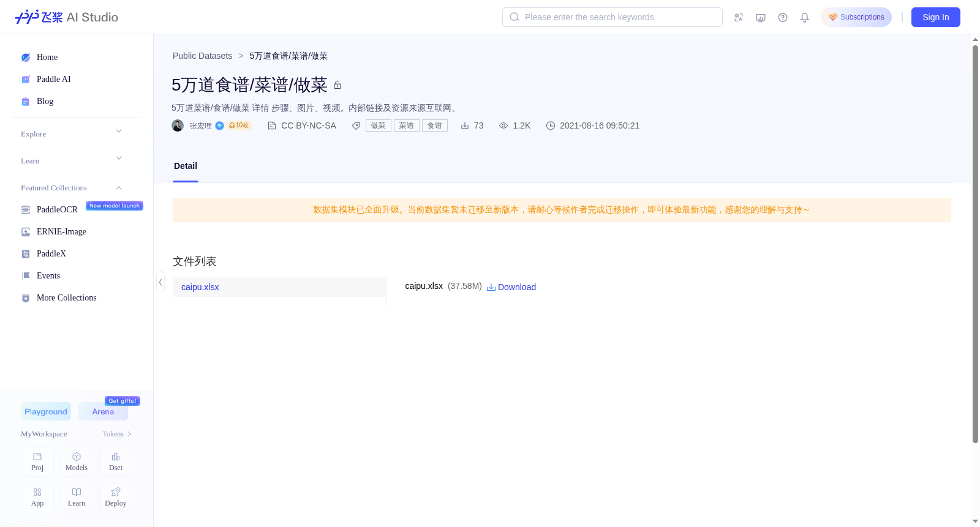Click the MyWorkspace label
The width and height of the screenshot is (980, 527).
pyautogui.click(x=44, y=434)
